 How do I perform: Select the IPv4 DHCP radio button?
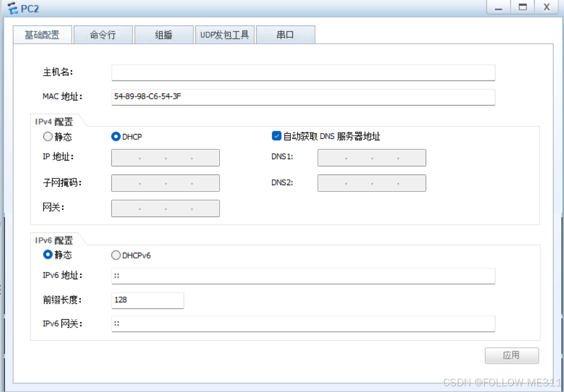click(116, 136)
